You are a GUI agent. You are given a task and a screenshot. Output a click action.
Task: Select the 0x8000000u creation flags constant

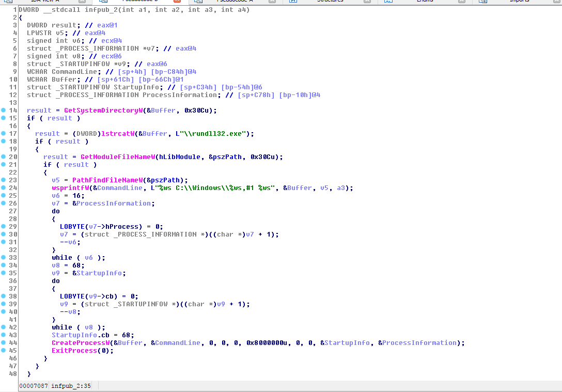267,343
